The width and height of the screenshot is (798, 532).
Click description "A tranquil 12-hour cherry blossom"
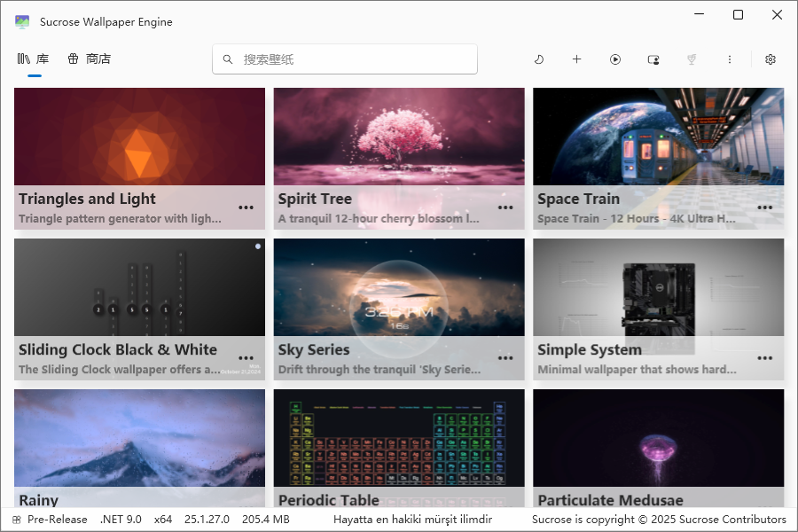[x=379, y=219]
